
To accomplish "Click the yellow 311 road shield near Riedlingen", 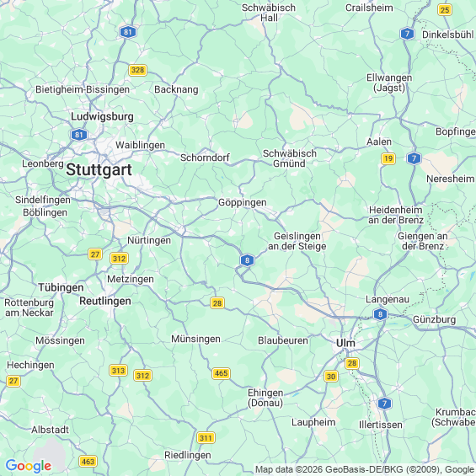I will coord(206,438).
